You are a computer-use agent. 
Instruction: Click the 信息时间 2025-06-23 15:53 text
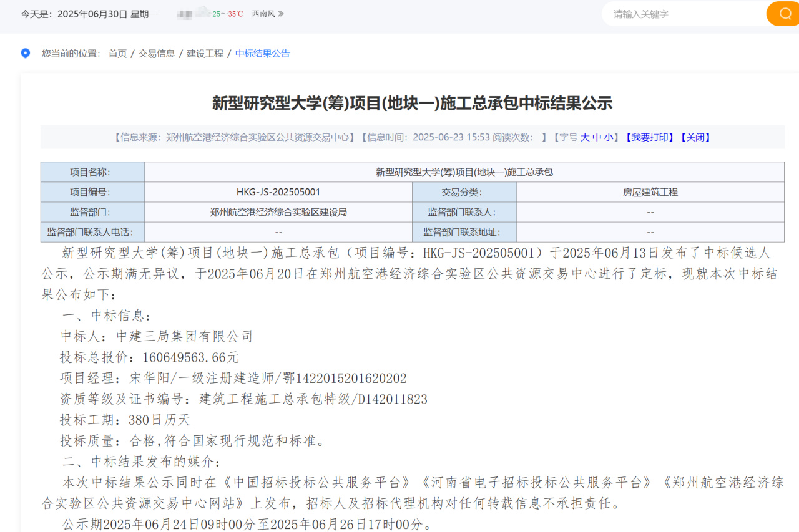426,137
